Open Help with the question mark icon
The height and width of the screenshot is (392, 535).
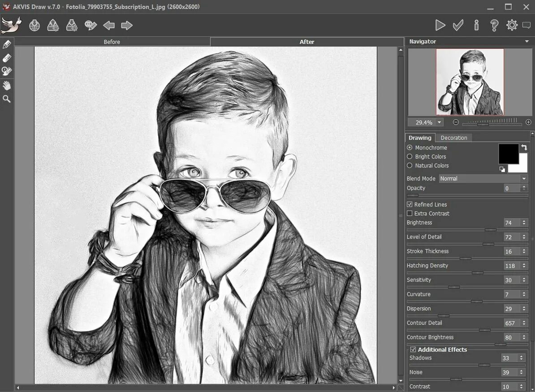[494, 25]
